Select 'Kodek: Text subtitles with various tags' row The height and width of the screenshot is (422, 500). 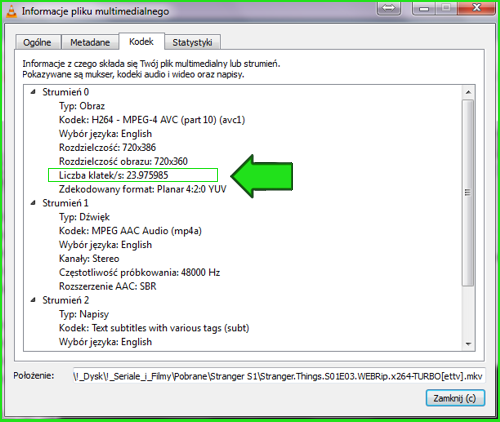(x=154, y=328)
